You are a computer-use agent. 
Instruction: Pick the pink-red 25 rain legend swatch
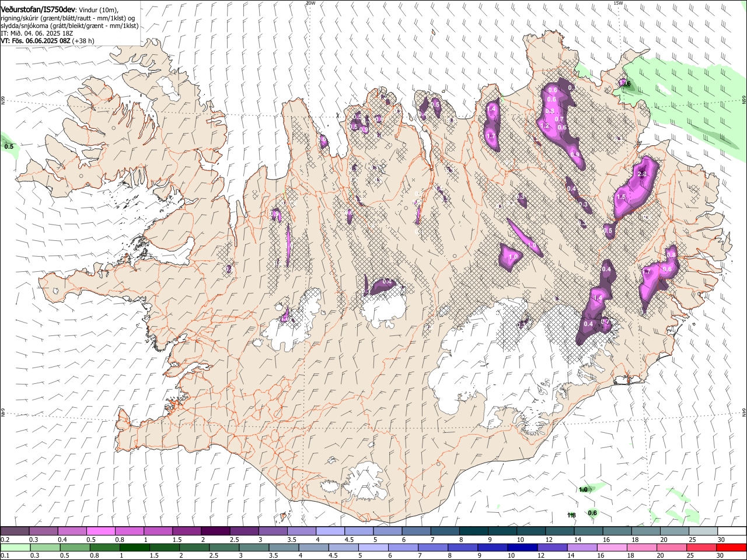pos(701,548)
